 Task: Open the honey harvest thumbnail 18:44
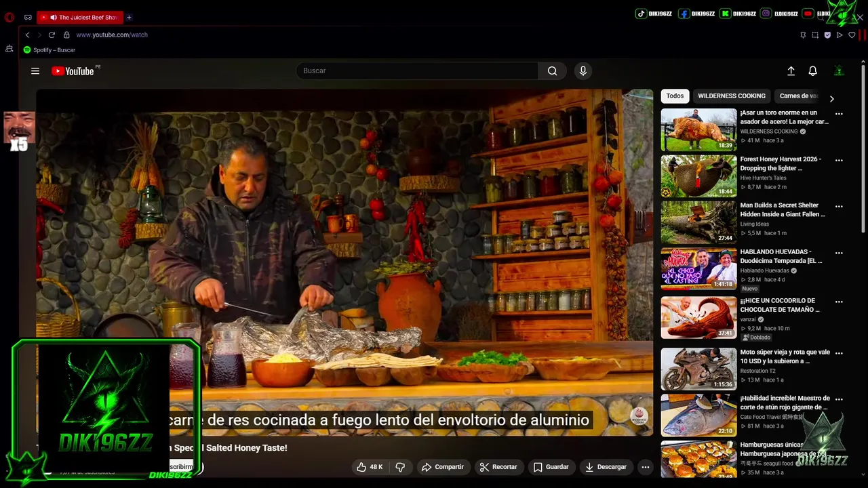[x=698, y=176]
